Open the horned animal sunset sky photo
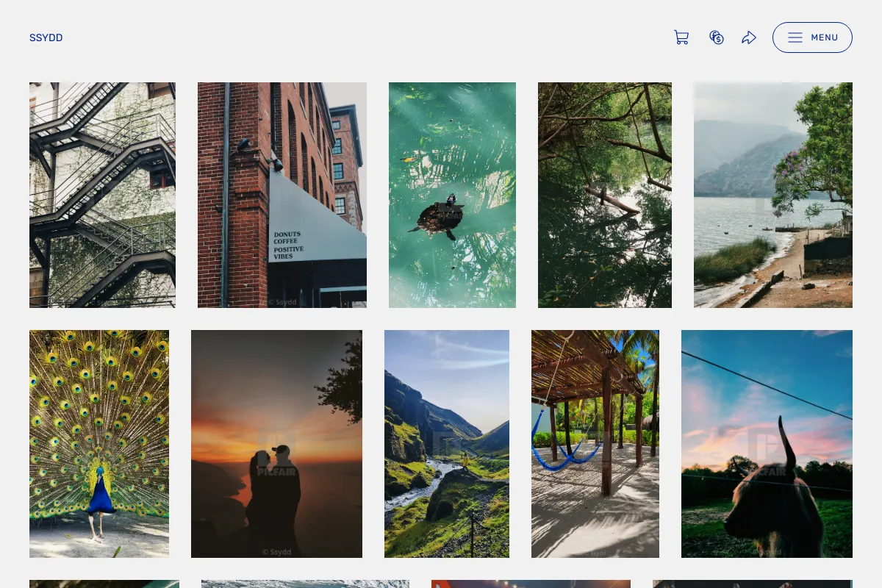 (767, 444)
